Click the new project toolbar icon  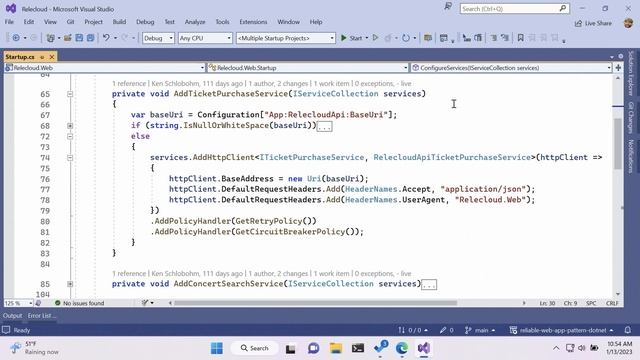[x=51, y=38]
